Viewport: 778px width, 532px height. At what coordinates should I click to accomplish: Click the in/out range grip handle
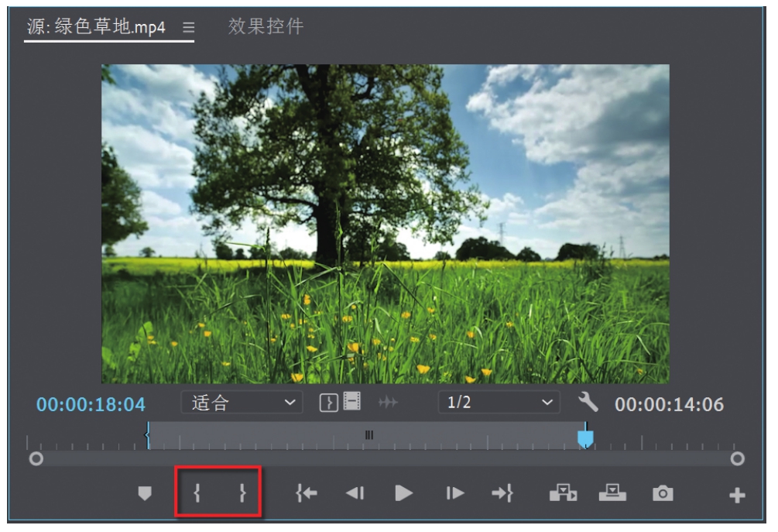368,435
